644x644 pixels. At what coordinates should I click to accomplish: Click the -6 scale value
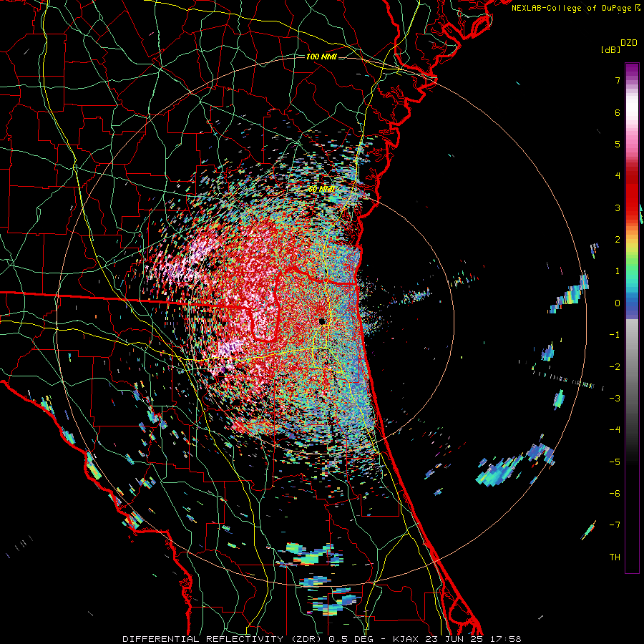pos(615,494)
